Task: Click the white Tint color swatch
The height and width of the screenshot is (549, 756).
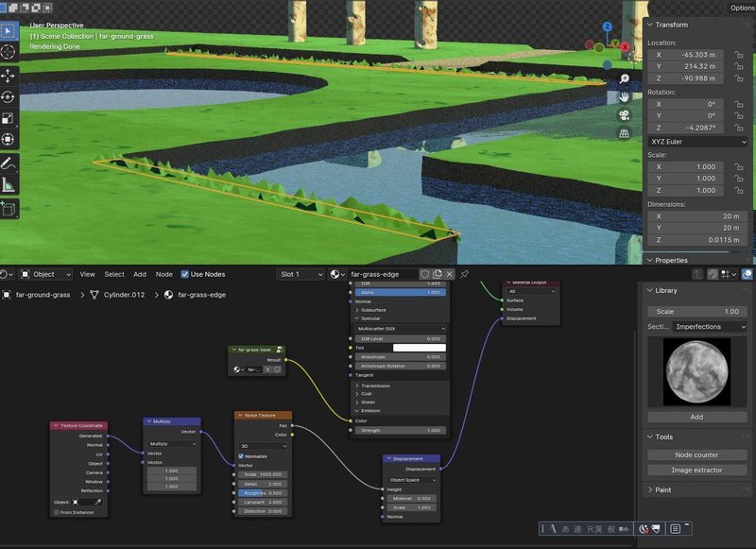Action: (419, 348)
